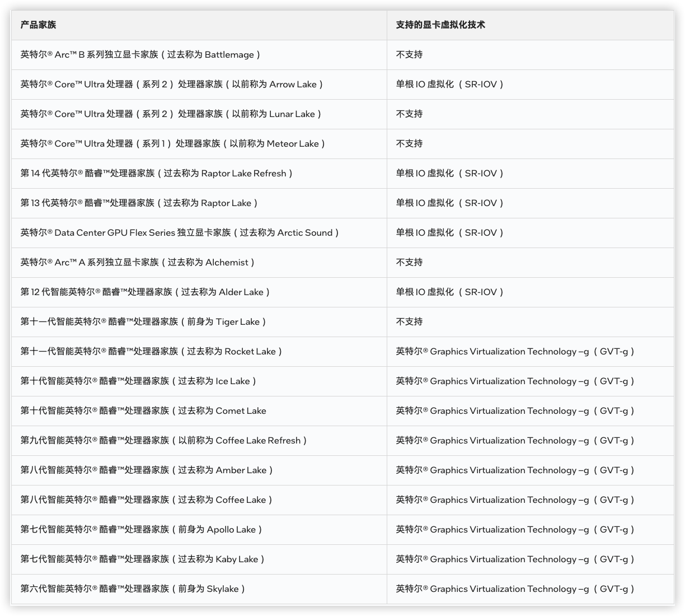
Task: Click SR-IOV value for Alder Lake
Action: tap(450, 292)
